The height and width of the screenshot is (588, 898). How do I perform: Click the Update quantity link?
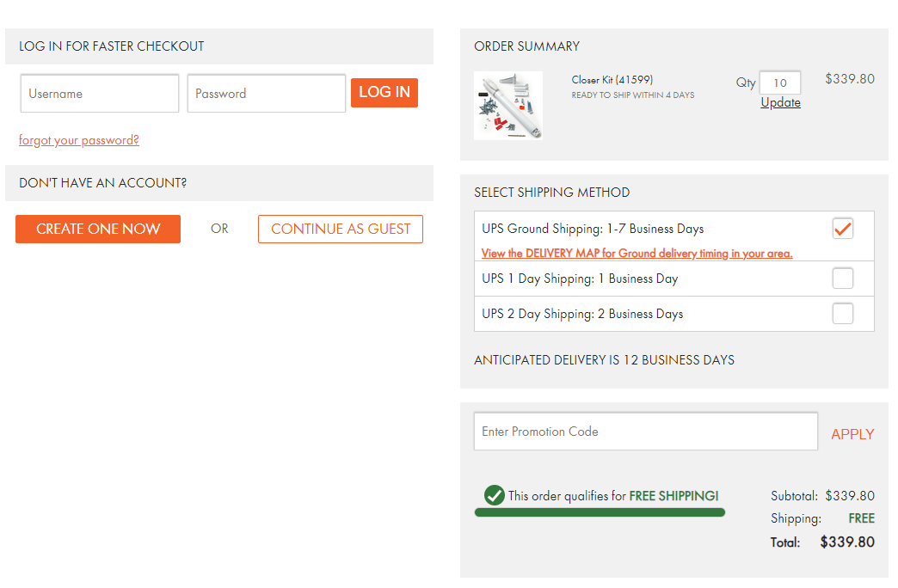coord(781,102)
